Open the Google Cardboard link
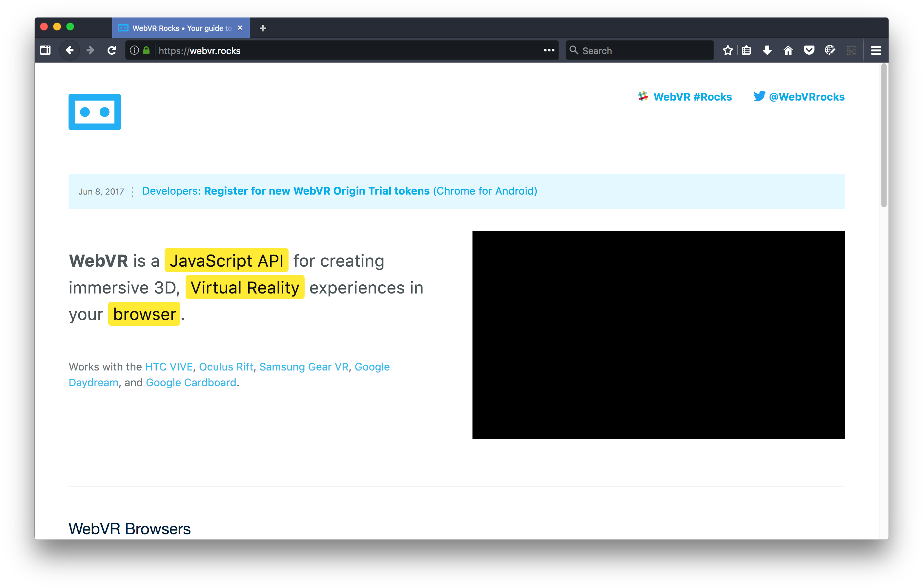This screenshot has height=588, width=923. [x=191, y=382]
